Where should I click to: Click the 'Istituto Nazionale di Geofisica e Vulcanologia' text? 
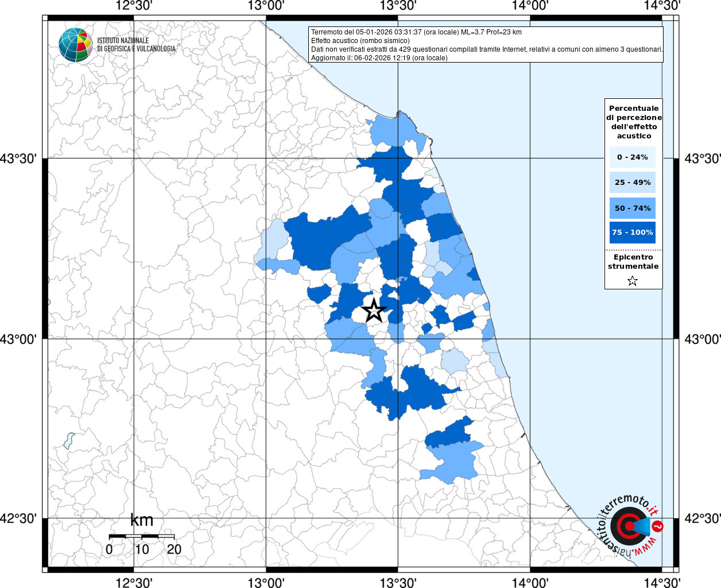click(136, 45)
